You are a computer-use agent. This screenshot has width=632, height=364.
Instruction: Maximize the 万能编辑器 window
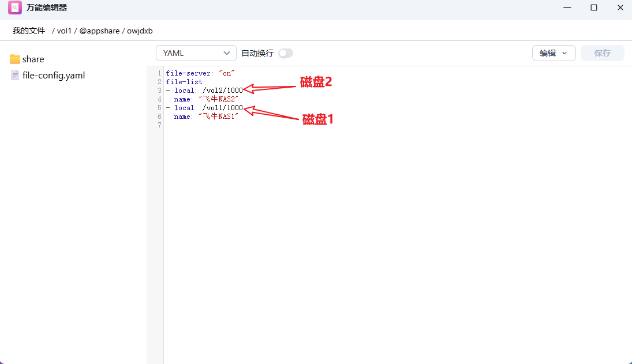point(594,7)
